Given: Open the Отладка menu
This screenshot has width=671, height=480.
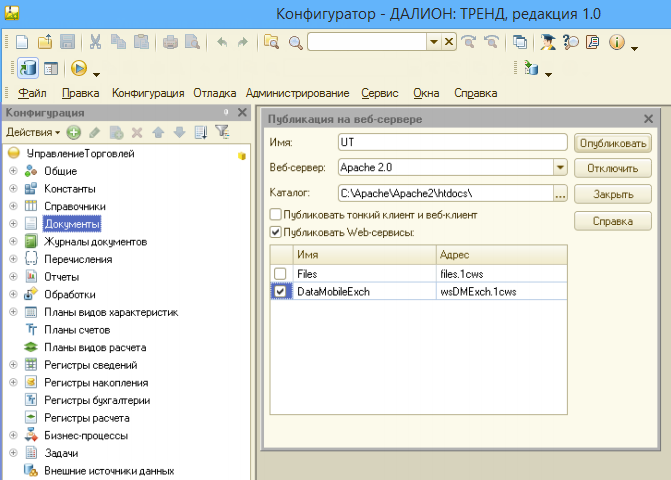Looking at the screenshot, I should point(214,93).
